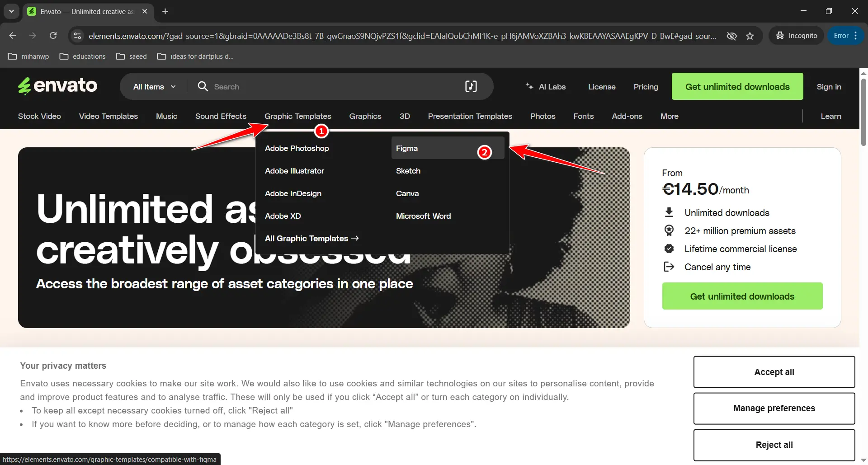This screenshot has width=868, height=465.
Task: Open Photos category
Action: 542,116
